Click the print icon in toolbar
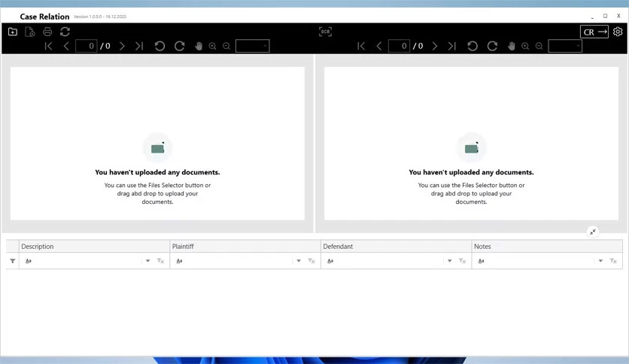Screen dimensions: 629x364 (47, 32)
